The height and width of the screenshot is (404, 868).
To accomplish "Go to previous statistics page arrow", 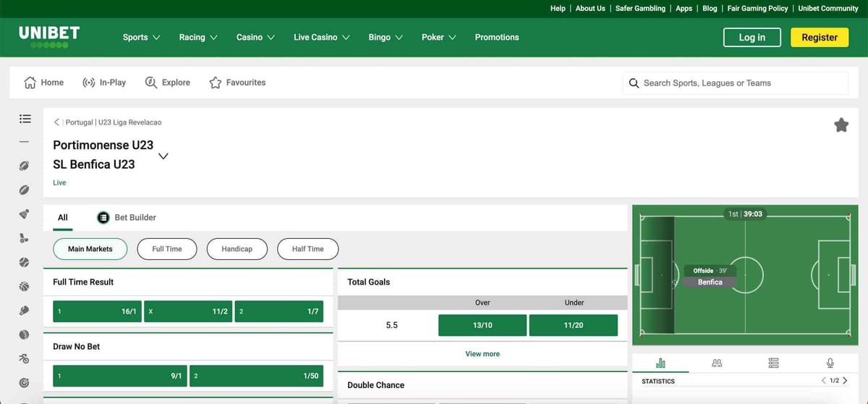I will tap(824, 381).
